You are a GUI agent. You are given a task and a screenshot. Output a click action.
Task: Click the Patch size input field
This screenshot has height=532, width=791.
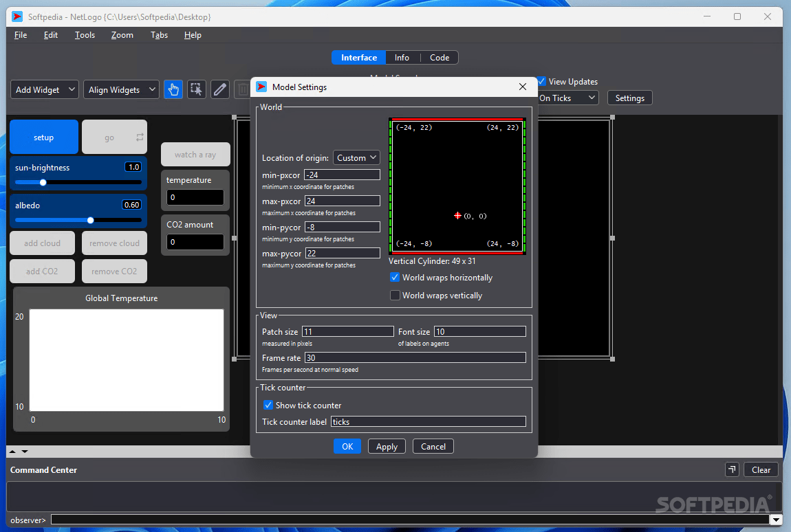click(347, 331)
